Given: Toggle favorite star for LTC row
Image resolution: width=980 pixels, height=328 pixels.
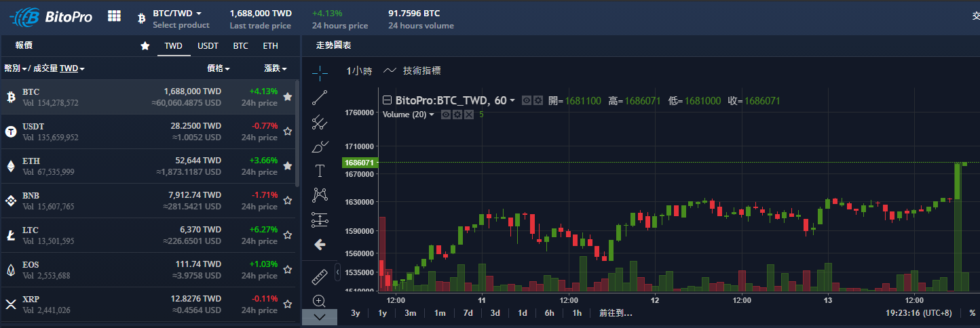Looking at the screenshot, I should [x=288, y=235].
